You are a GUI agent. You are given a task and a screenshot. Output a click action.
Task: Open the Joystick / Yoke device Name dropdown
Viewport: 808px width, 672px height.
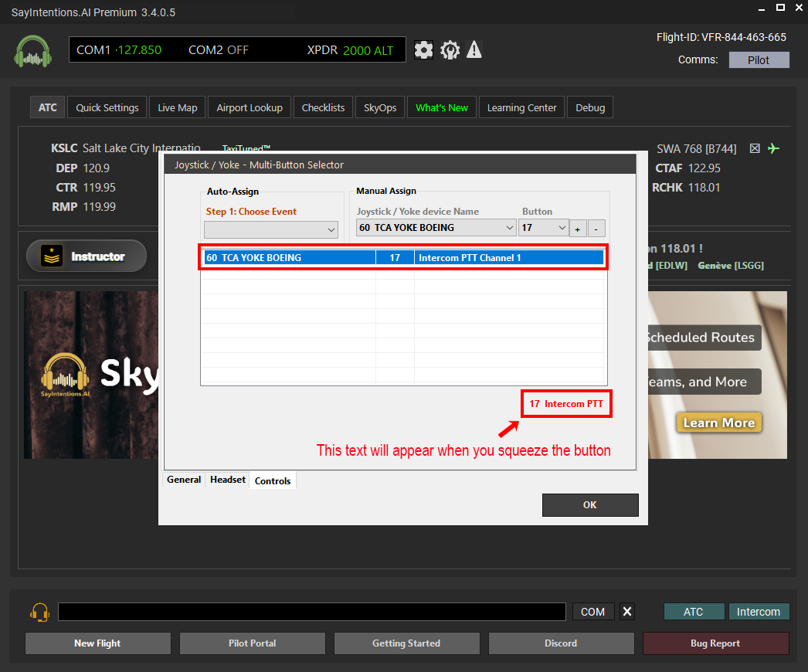click(x=436, y=228)
